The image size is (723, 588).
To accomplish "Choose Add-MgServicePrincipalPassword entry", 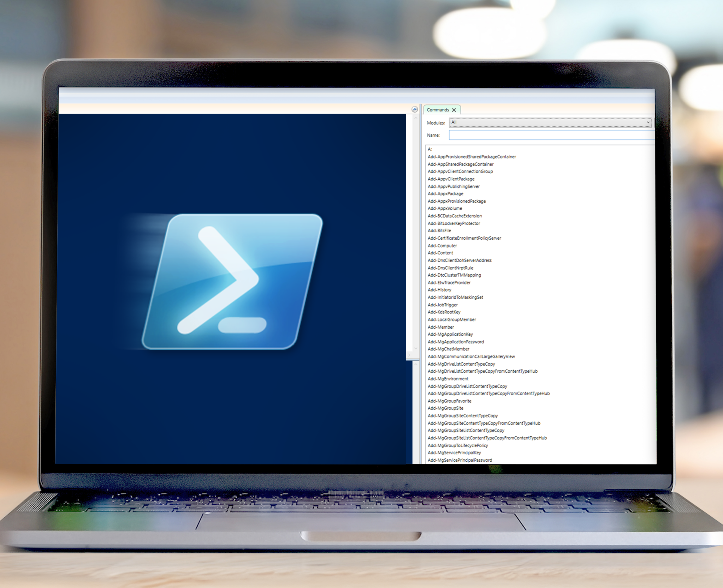I will click(x=460, y=461).
